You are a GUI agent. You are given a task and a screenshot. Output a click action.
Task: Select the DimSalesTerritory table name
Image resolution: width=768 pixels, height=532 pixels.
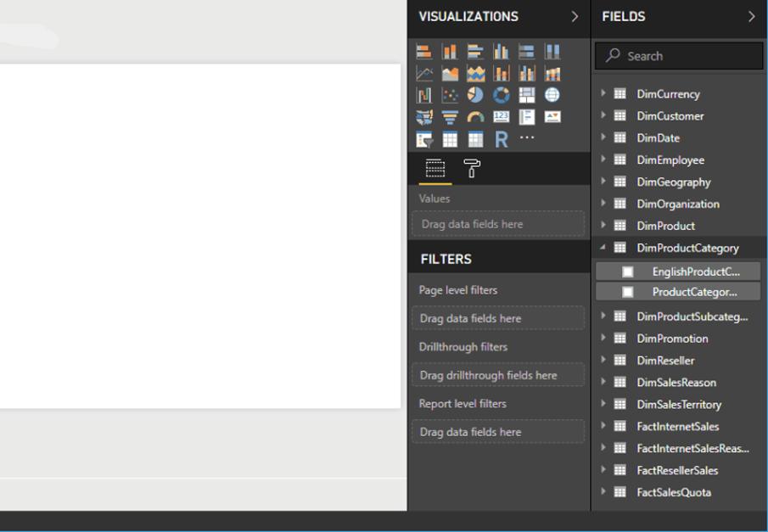(x=679, y=405)
